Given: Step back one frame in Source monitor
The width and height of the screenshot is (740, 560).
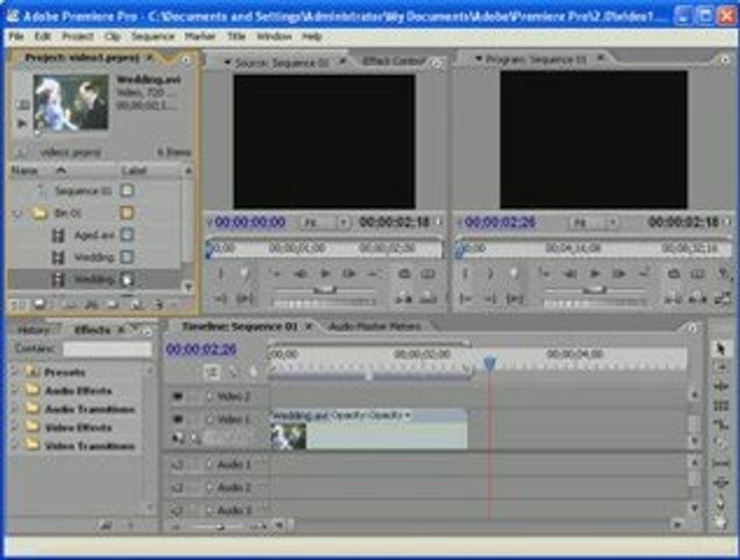Looking at the screenshot, I should coord(300,273).
